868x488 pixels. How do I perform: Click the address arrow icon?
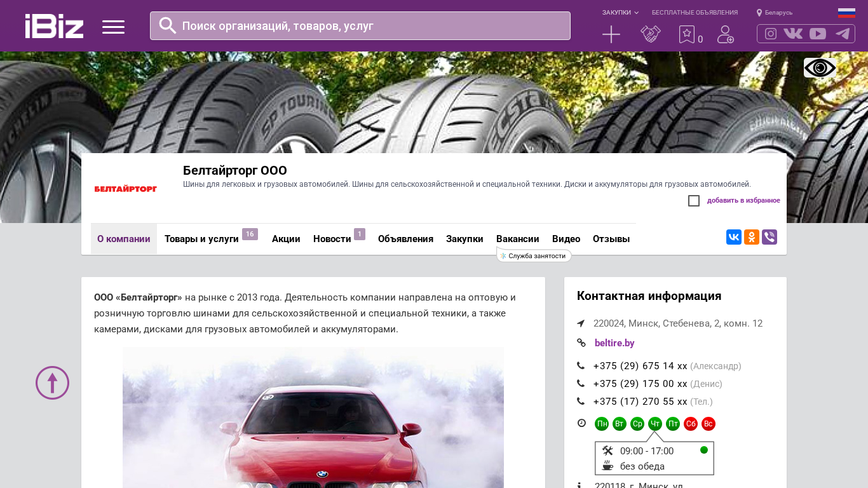tap(581, 323)
